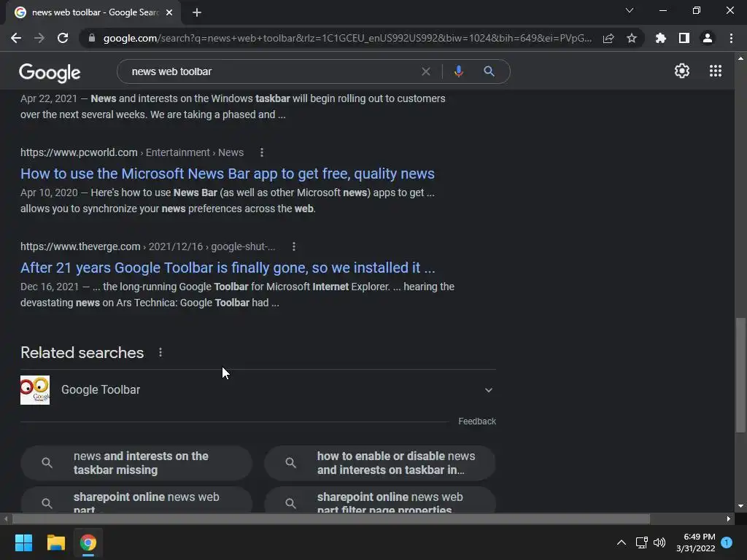Image resolution: width=747 pixels, height=560 pixels.
Task: Search sharepoint news web part filter page properties
Action: 379,500
